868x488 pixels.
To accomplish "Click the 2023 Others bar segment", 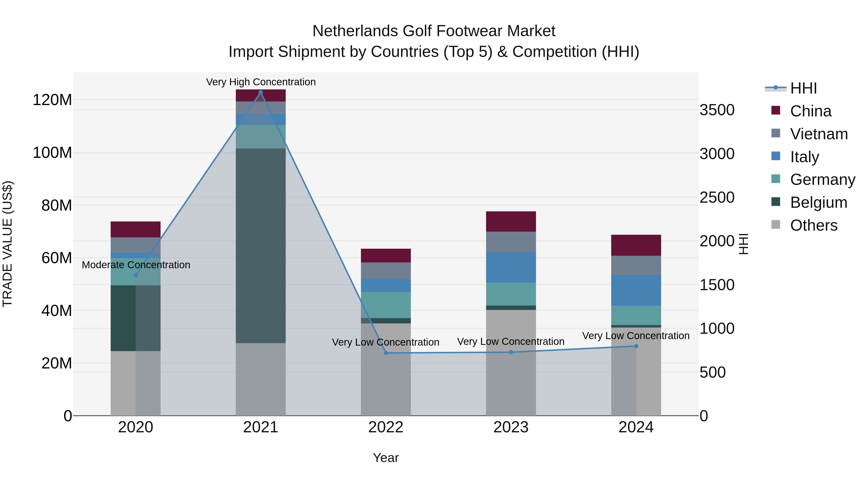I will 511,363.
